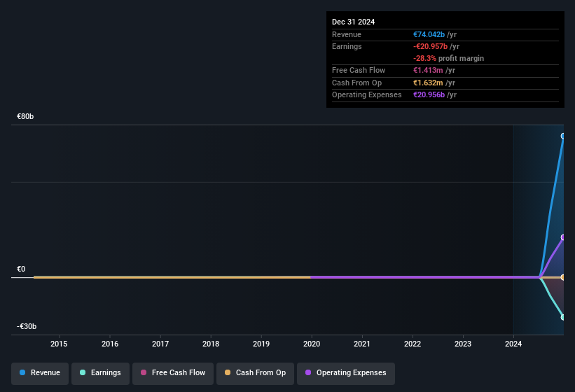The height and width of the screenshot is (392, 575).
Task: Hide the Cash From Op series
Action: click(x=255, y=372)
